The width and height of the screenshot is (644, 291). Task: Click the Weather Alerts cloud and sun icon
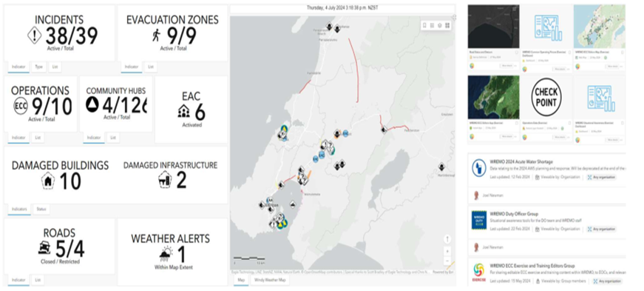point(166,254)
